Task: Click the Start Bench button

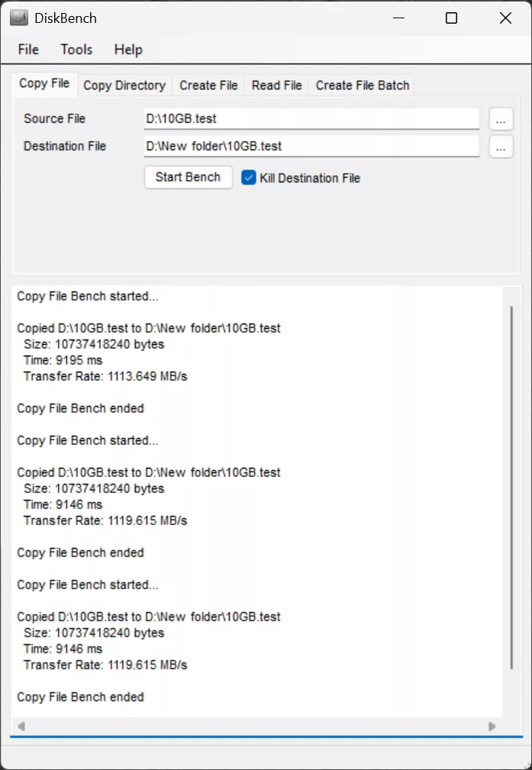Action: (188, 177)
